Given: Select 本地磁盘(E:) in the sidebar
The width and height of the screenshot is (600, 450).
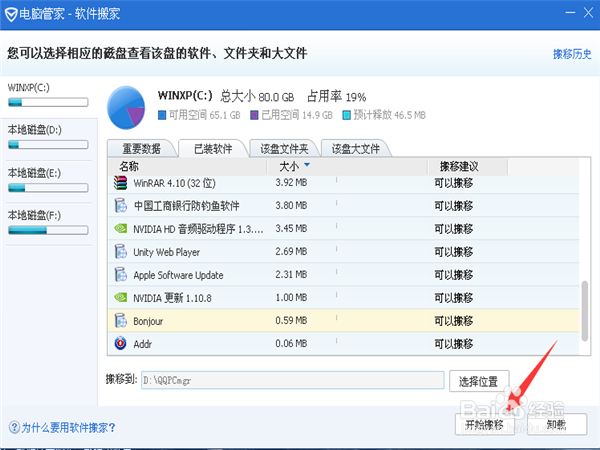Looking at the screenshot, I should 48,181.
